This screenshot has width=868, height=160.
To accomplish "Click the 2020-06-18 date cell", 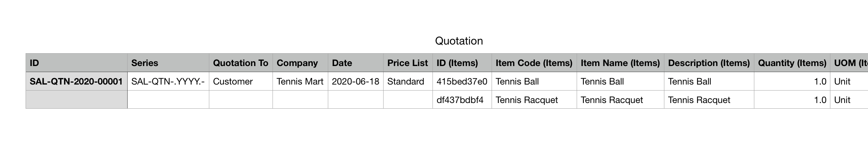I will click(355, 82).
